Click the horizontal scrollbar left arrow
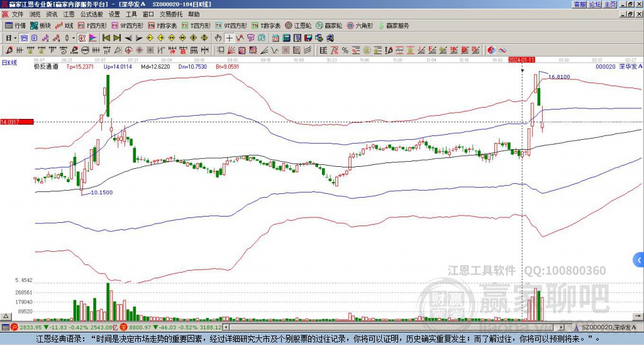The width and height of the screenshot is (644, 345). [x=226, y=328]
